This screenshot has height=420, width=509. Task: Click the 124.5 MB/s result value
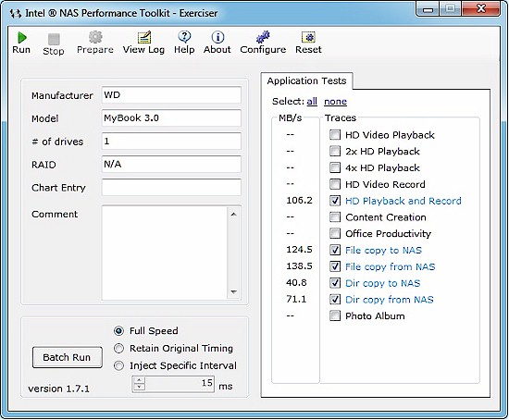tap(299, 250)
